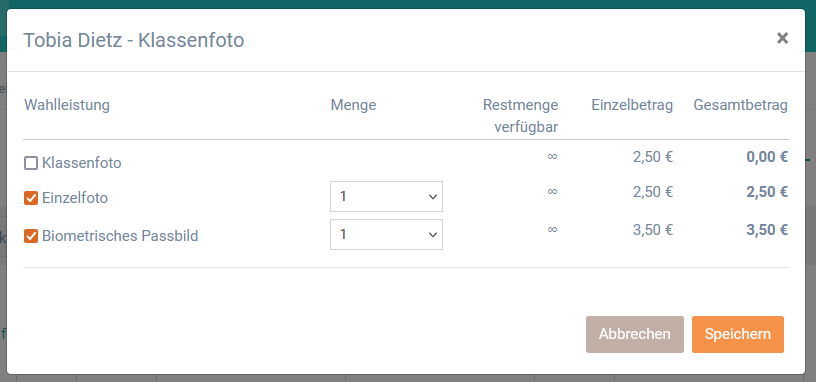Viewport: 816px width, 382px height.
Task: Select the Menge column header
Action: [x=353, y=105]
